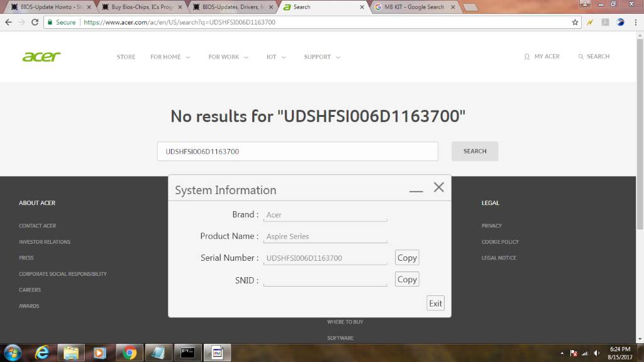The width and height of the screenshot is (644, 362).
Task: Click the Brand field showing Acer
Action: 325,215
